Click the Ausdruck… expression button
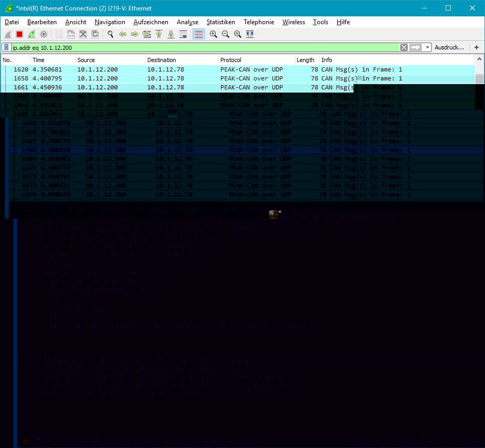Screen dimensions: 485x448 tap(449, 47)
